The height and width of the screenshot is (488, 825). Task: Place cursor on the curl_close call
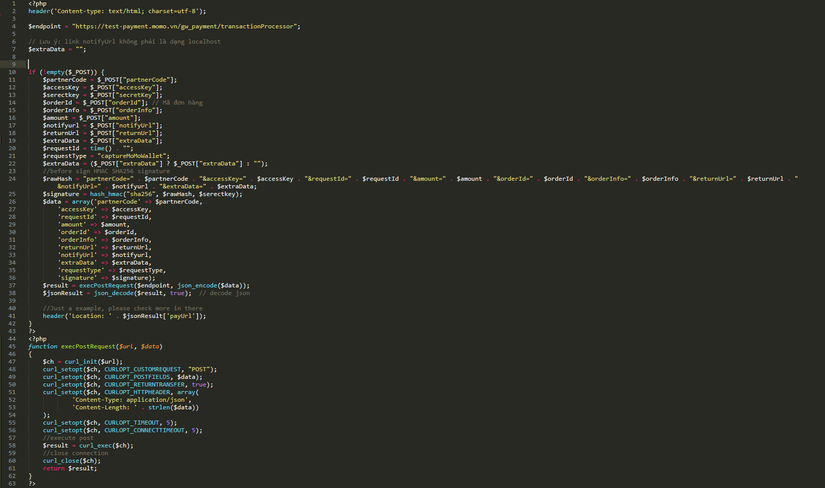point(62,461)
